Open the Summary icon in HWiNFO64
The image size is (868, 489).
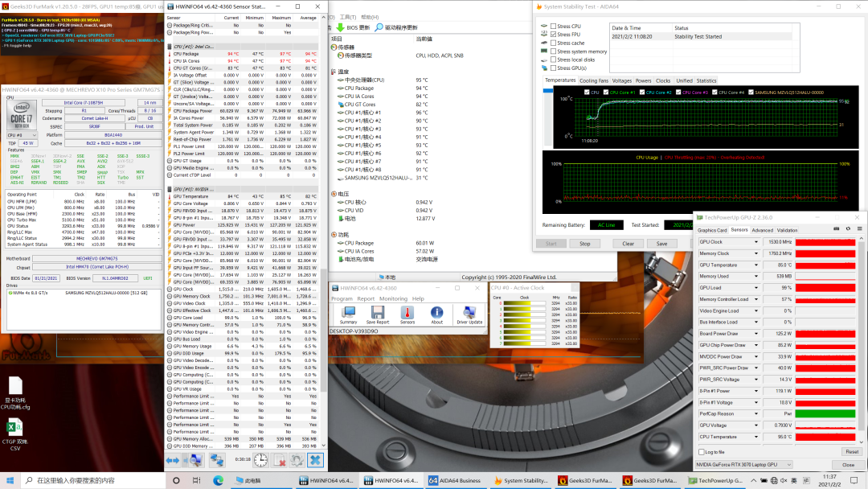(x=348, y=313)
